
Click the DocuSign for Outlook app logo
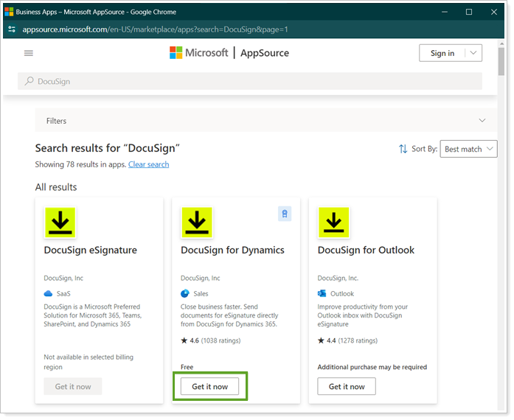pos(333,222)
